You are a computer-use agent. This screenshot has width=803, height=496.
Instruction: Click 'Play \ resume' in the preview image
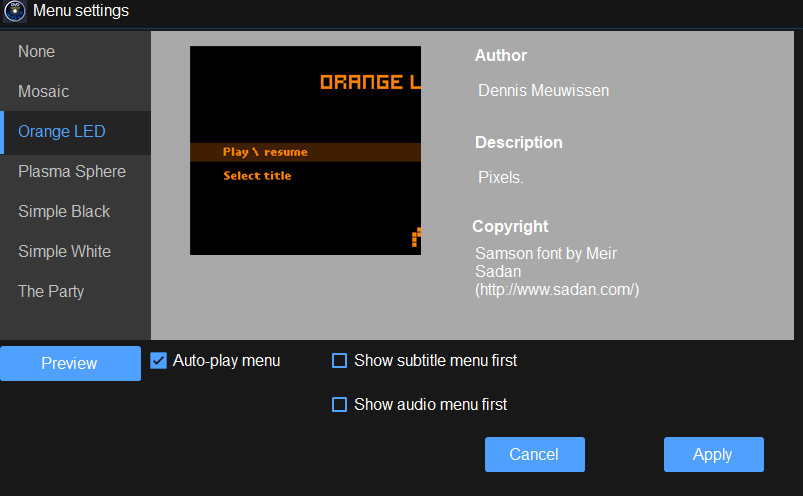pyautogui.click(x=265, y=152)
